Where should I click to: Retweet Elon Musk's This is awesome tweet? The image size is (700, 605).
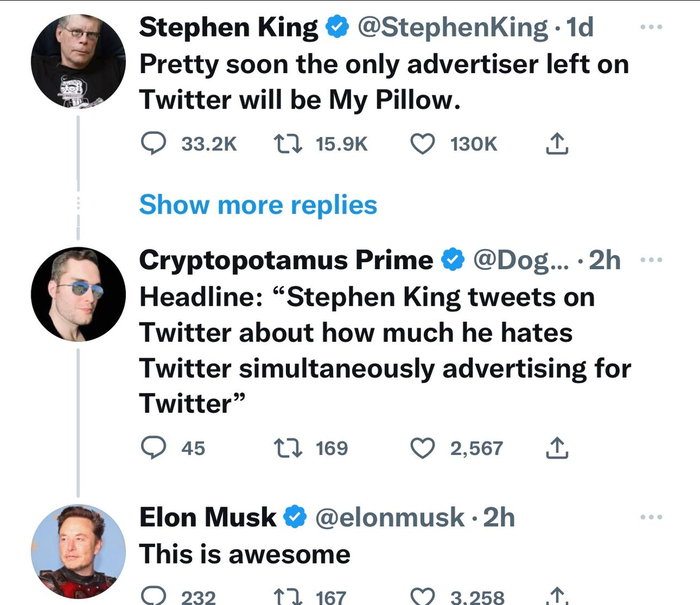click(x=285, y=596)
